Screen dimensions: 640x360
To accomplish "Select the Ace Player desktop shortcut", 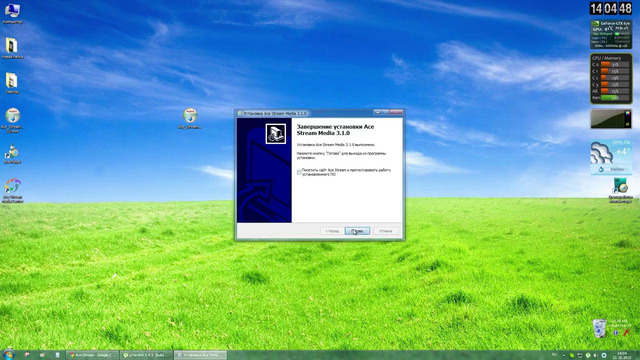I will coord(12,154).
